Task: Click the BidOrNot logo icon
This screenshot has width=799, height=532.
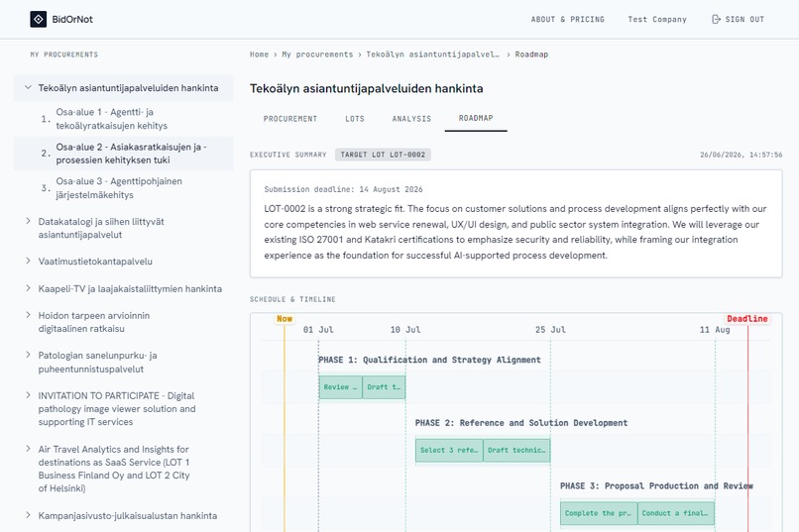Action: click(39, 20)
